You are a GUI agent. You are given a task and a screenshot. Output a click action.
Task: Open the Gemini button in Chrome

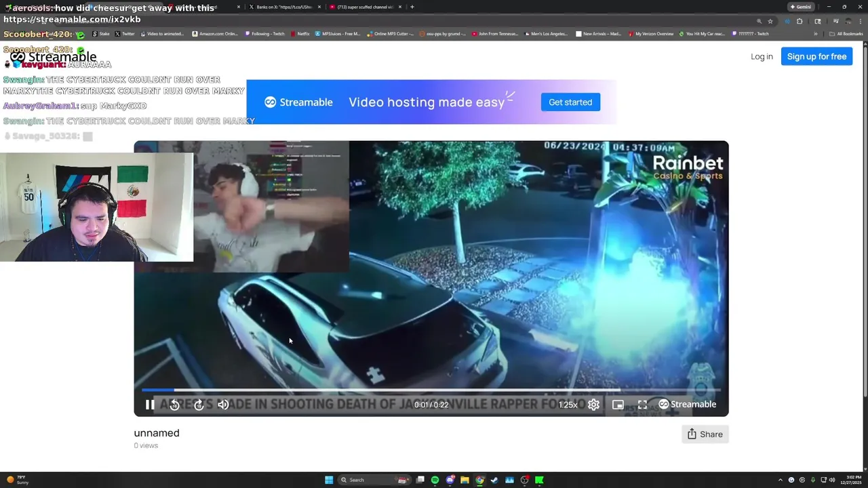pyautogui.click(x=801, y=7)
